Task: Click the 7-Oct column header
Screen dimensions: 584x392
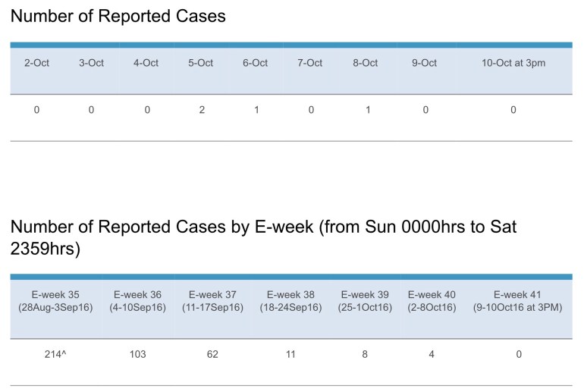Action: pyautogui.click(x=310, y=63)
